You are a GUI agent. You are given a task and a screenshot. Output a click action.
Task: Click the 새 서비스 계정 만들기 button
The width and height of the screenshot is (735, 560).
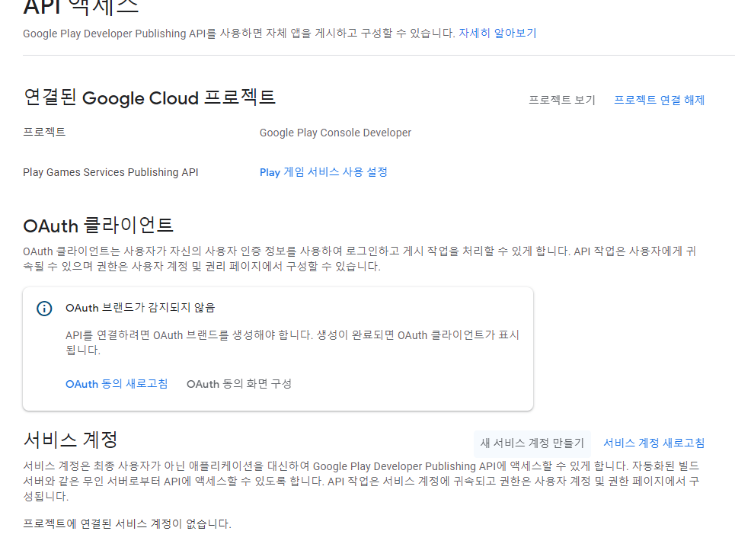pos(532,443)
